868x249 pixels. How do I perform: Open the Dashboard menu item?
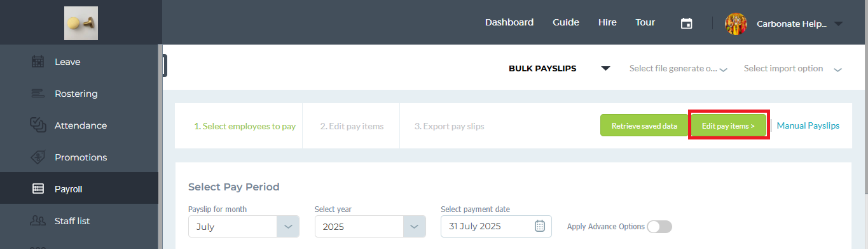tap(509, 22)
